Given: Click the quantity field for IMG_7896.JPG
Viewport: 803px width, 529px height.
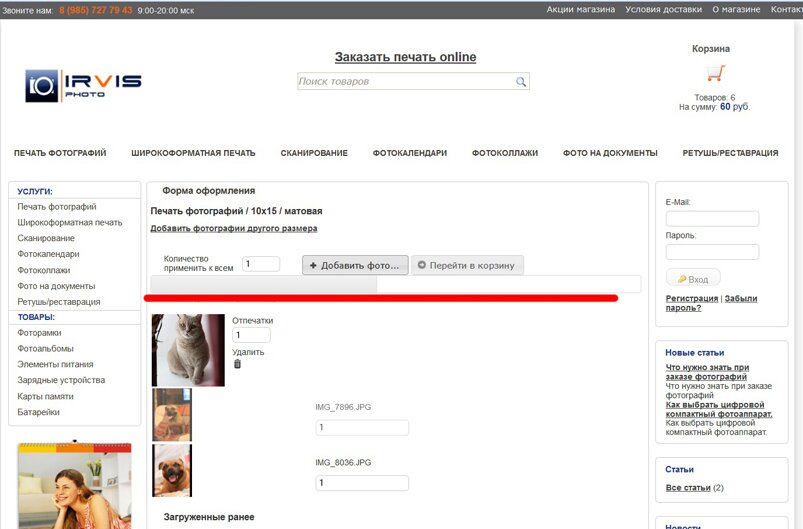Looking at the screenshot, I should click(362, 428).
